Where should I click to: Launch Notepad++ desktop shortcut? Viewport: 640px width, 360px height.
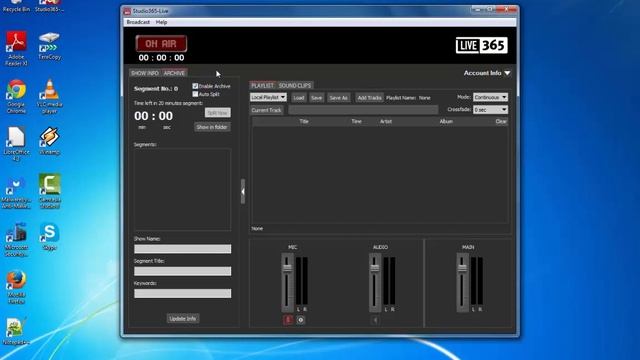16,331
